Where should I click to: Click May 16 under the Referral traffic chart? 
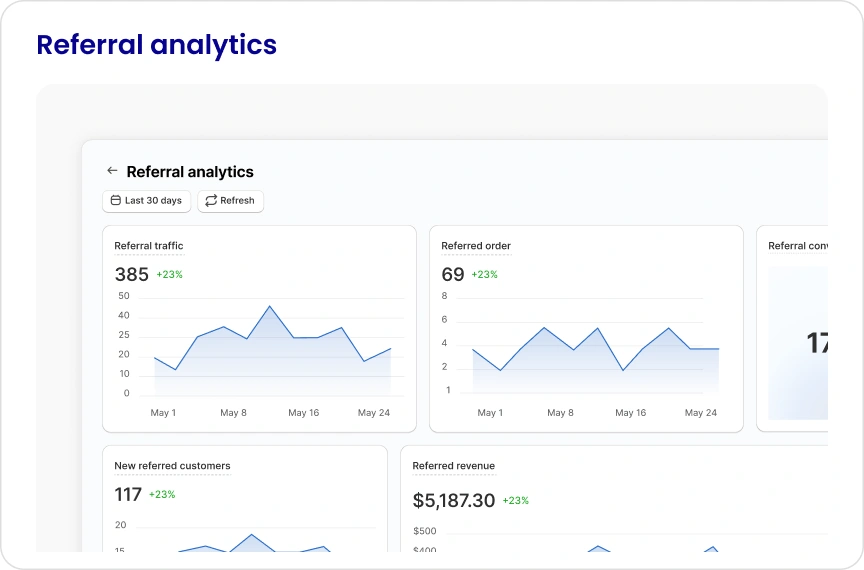304,412
